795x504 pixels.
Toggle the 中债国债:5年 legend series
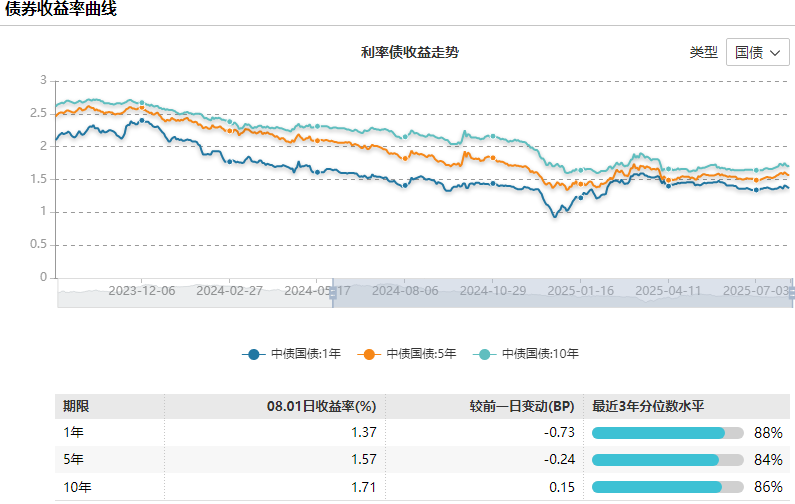click(407, 354)
